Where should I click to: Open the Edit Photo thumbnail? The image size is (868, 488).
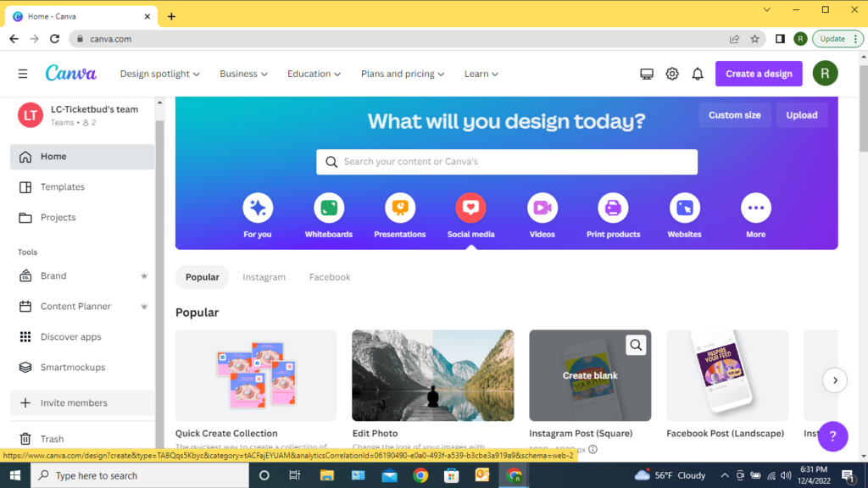[433, 375]
